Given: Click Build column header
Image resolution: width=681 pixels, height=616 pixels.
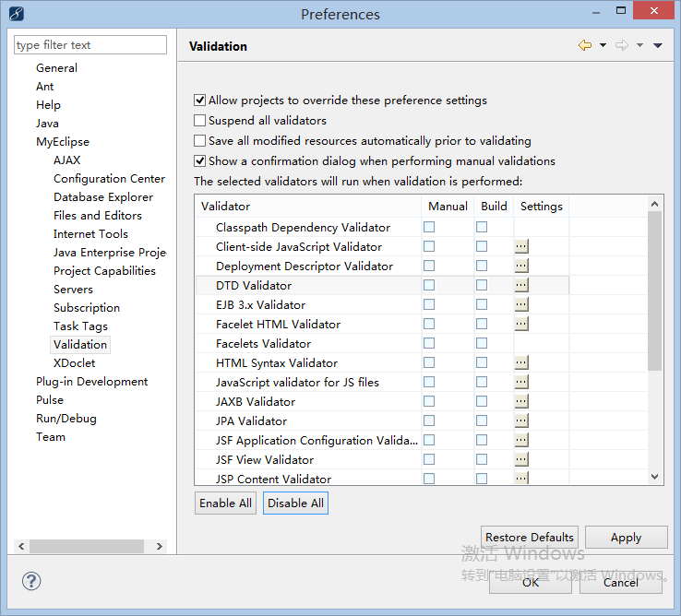Looking at the screenshot, I should (494, 207).
